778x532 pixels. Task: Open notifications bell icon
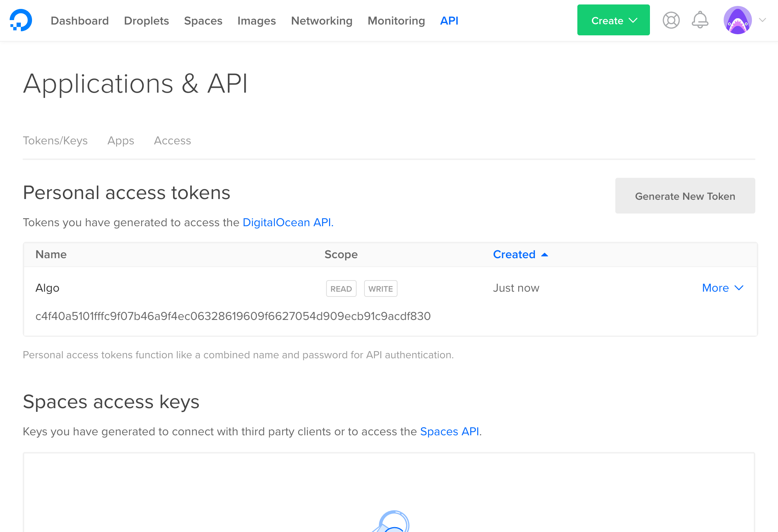click(x=700, y=20)
